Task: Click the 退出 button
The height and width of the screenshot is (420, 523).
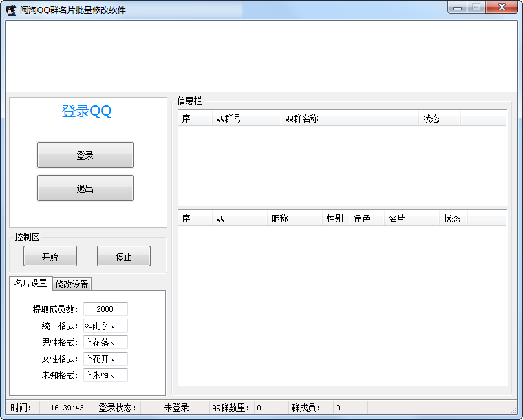Action: click(x=85, y=188)
